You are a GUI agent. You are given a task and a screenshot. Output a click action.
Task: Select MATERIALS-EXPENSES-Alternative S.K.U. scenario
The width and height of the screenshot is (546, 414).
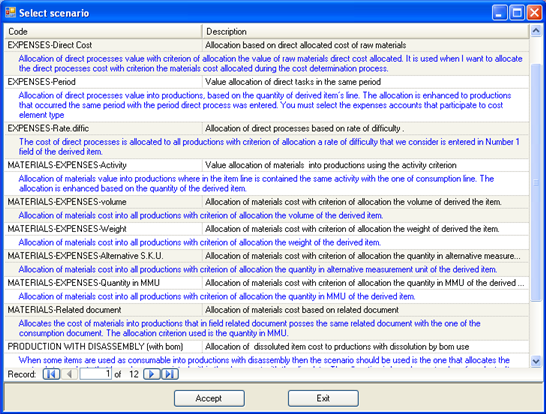click(267, 256)
